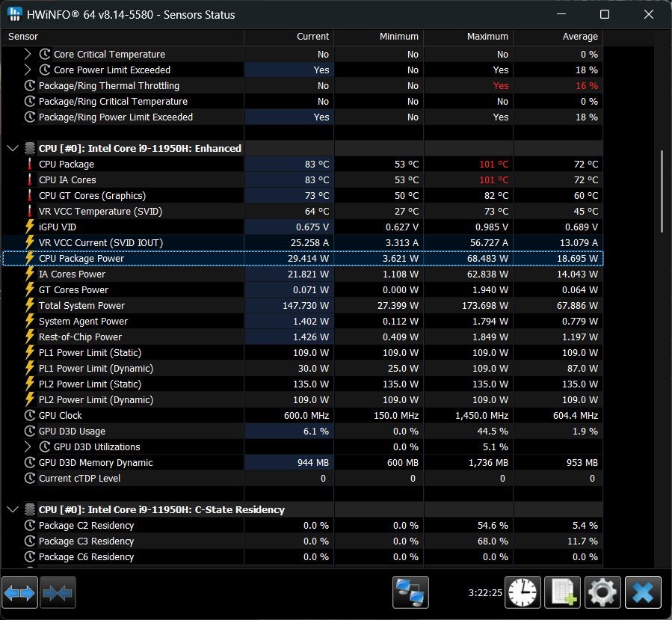
Task: Select the Current cTDP Level row label
Action: tap(80, 479)
